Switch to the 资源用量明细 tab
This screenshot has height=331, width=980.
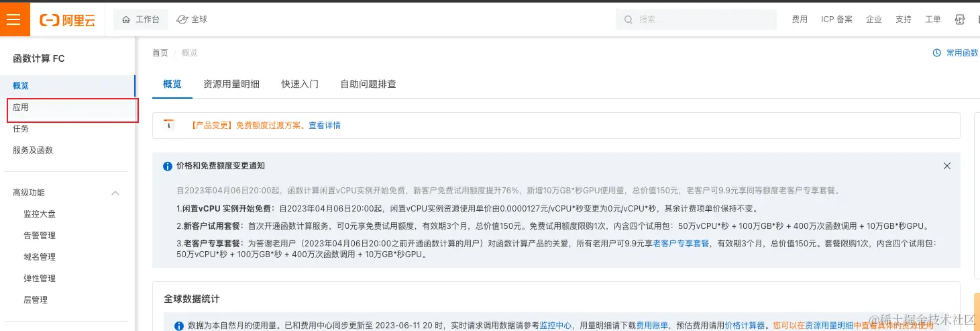[x=231, y=84]
